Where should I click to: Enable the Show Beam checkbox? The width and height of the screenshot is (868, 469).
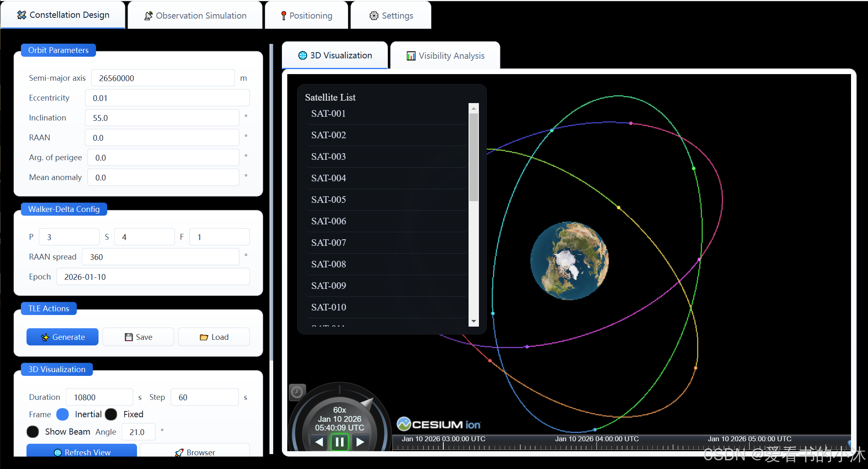coord(33,432)
